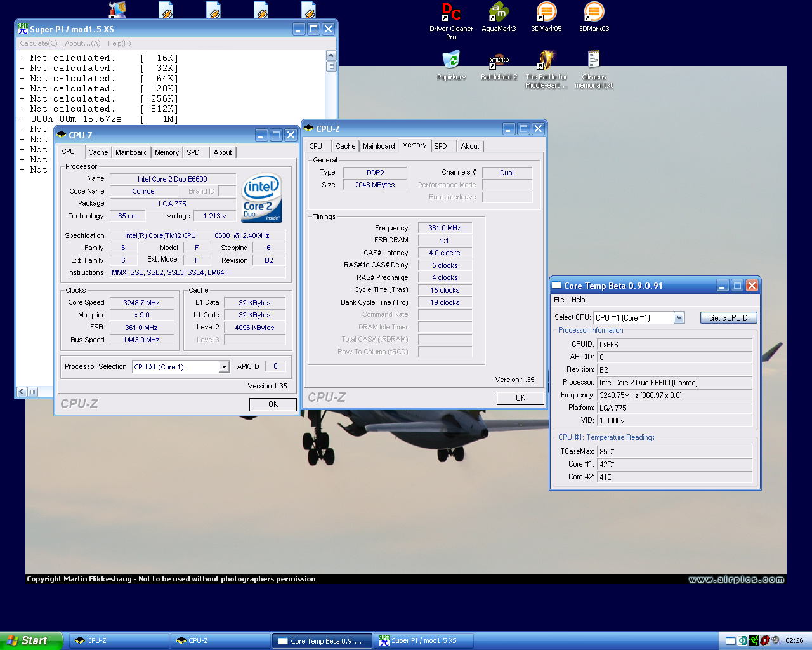
Task: Click the Get GCPUID button
Action: (x=728, y=318)
